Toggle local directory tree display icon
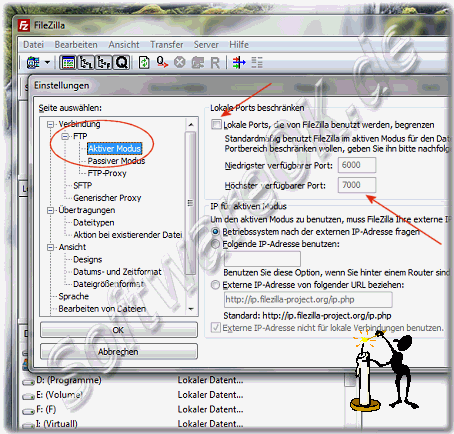454x434 pixels. click(86, 62)
